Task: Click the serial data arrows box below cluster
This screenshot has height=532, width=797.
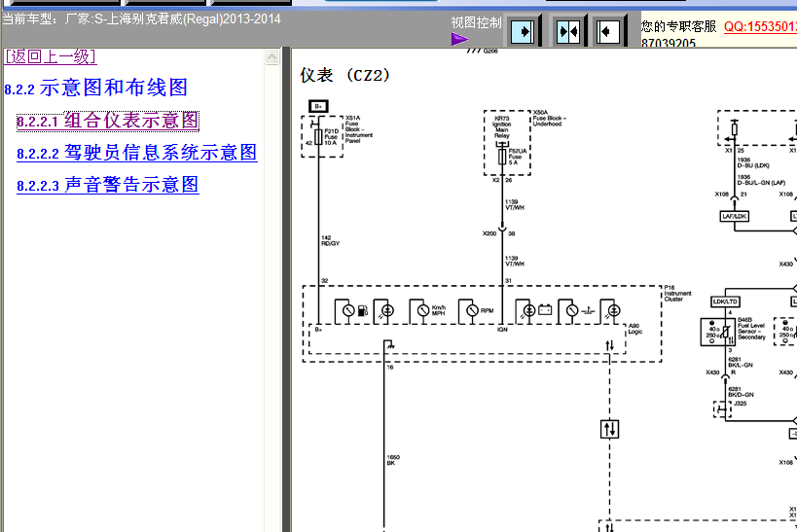Action: 609,428
